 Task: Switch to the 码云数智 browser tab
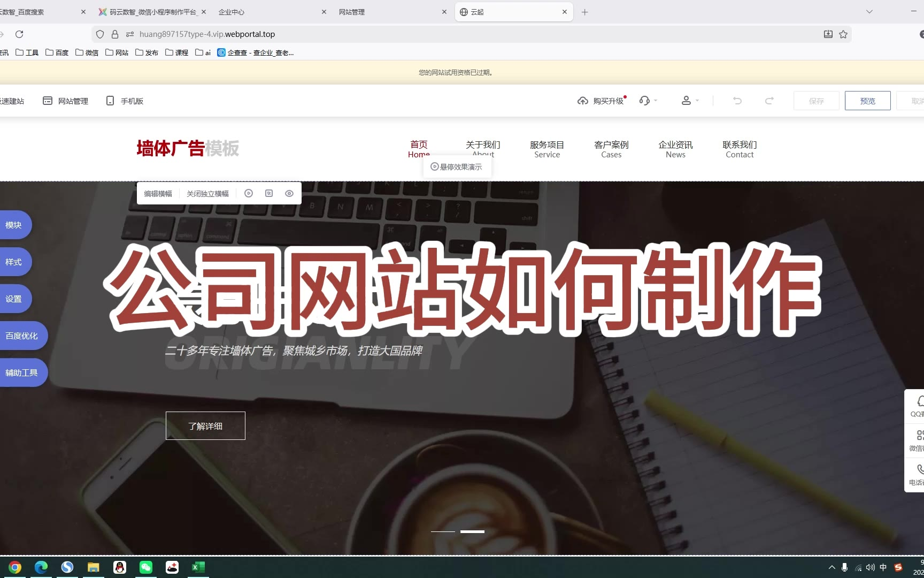click(149, 12)
